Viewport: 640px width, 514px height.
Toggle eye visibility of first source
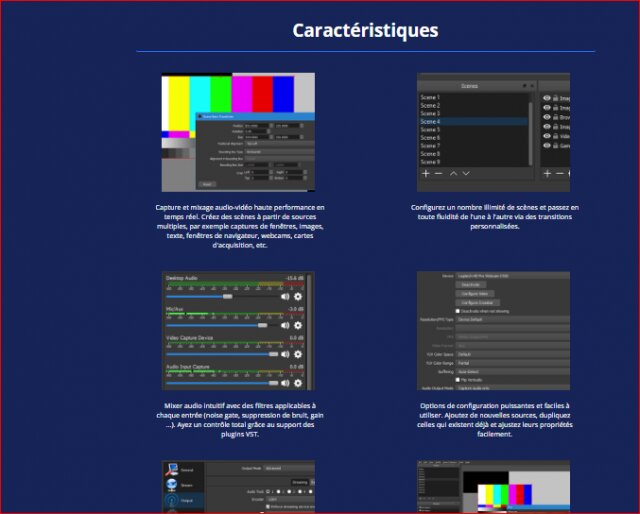coord(547,98)
